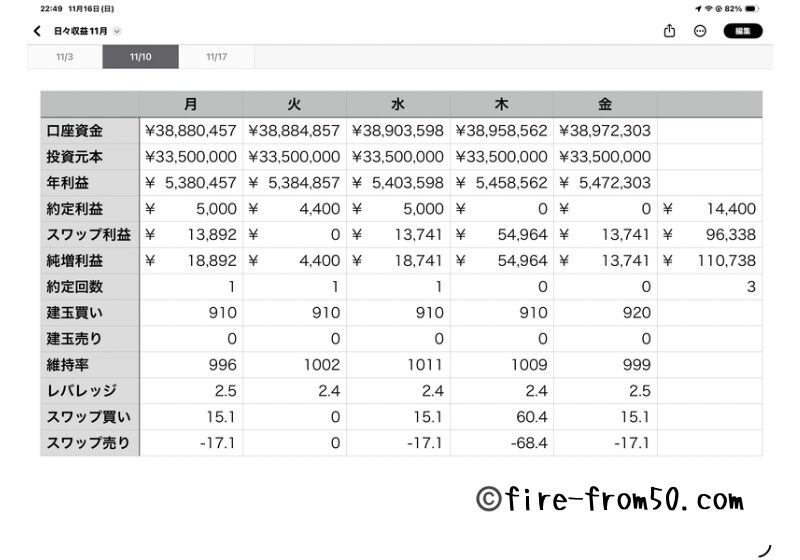Select the 月 column header
The height and width of the screenshot is (560, 800).
tap(191, 104)
